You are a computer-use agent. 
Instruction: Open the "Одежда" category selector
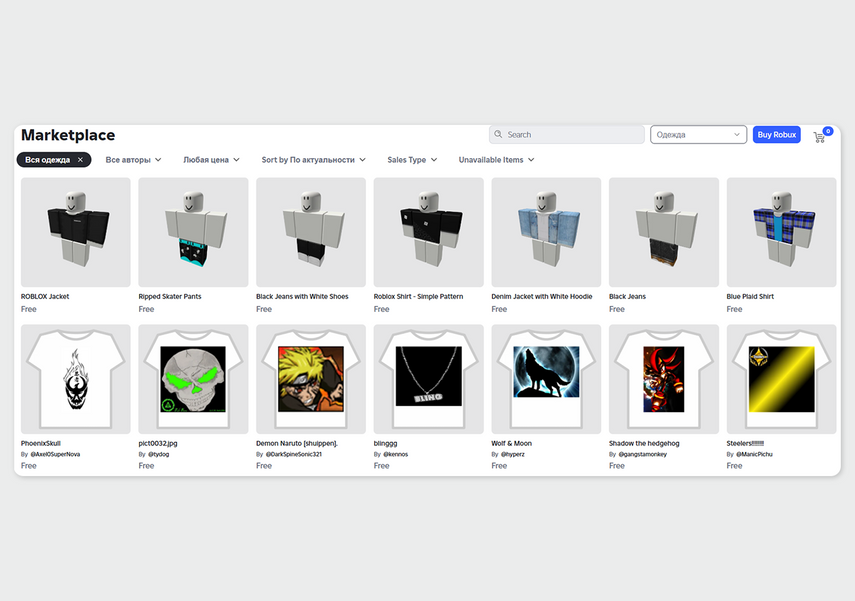(698, 134)
